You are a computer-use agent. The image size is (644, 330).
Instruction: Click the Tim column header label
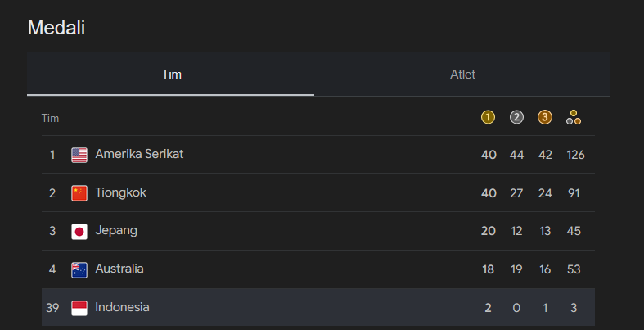point(50,119)
